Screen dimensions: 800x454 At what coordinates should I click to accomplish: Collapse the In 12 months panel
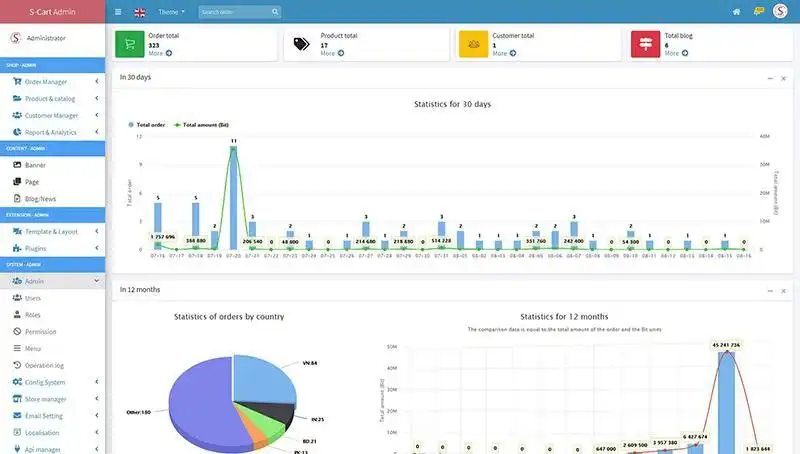coord(770,291)
